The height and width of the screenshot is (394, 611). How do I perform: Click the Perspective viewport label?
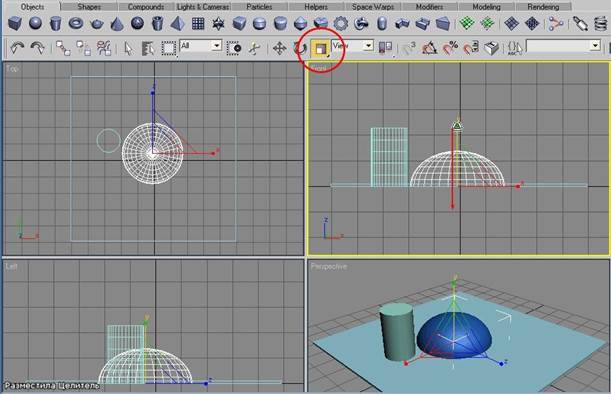(x=328, y=267)
